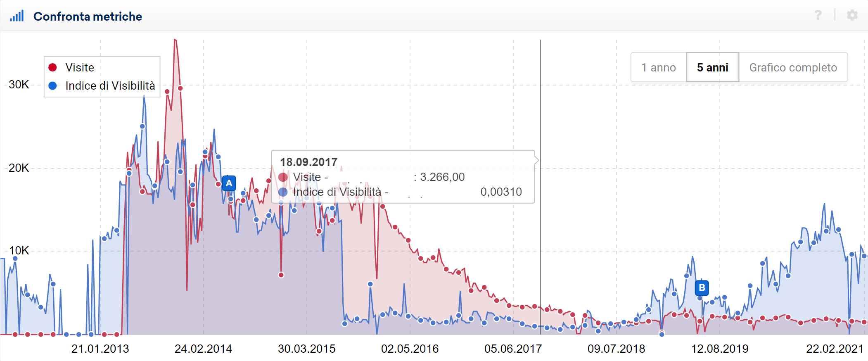Open the help question mark icon

[x=818, y=15]
